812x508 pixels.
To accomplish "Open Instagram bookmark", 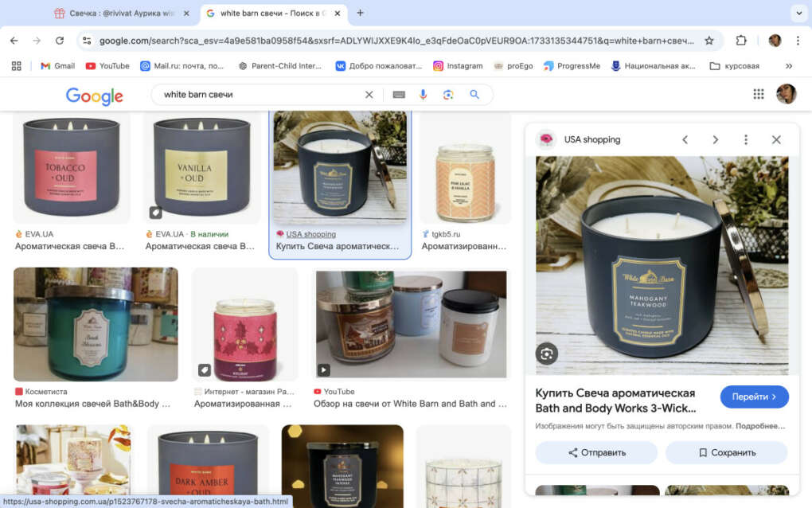I will click(458, 66).
